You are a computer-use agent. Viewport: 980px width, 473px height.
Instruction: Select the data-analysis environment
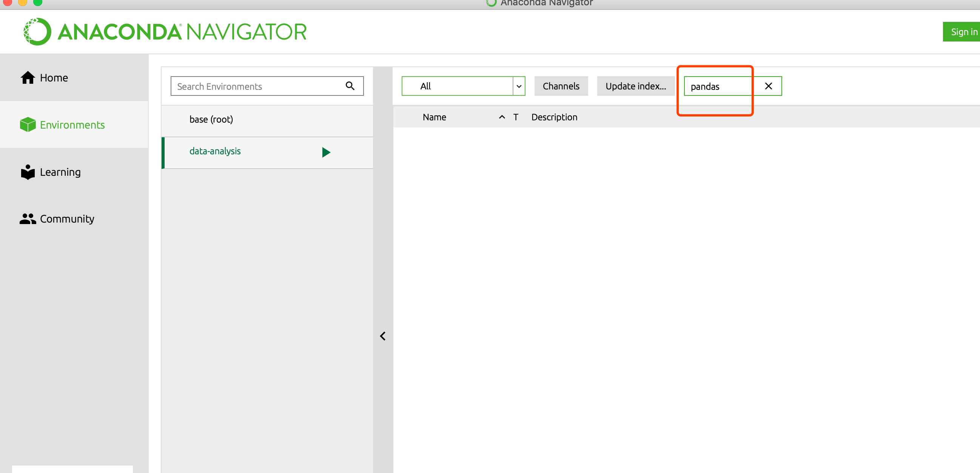click(x=215, y=151)
